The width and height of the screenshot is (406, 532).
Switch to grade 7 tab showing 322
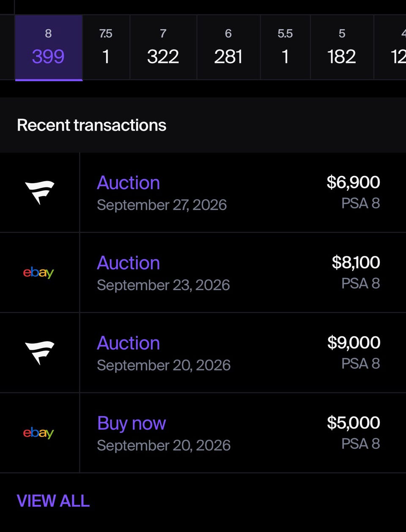[x=163, y=48]
